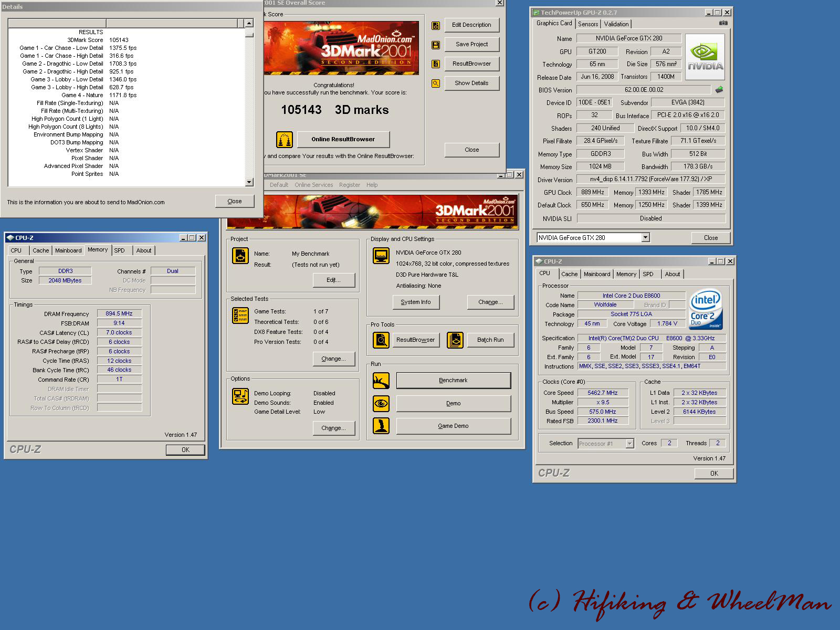840x630 pixels.
Task: Click the Demo button in Run section
Action: [x=454, y=403]
